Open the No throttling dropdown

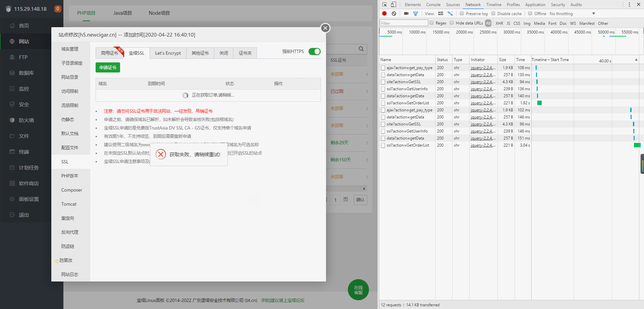(572, 13)
